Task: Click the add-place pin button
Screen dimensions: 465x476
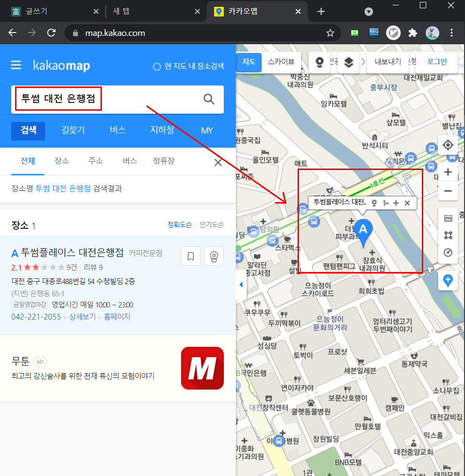Action: point(448,280)
